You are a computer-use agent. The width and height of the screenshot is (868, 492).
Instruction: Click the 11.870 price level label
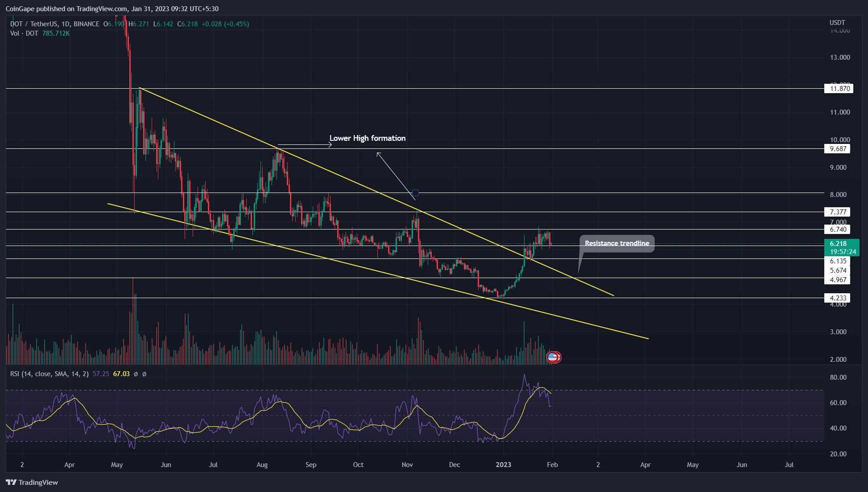coord(839,89)
